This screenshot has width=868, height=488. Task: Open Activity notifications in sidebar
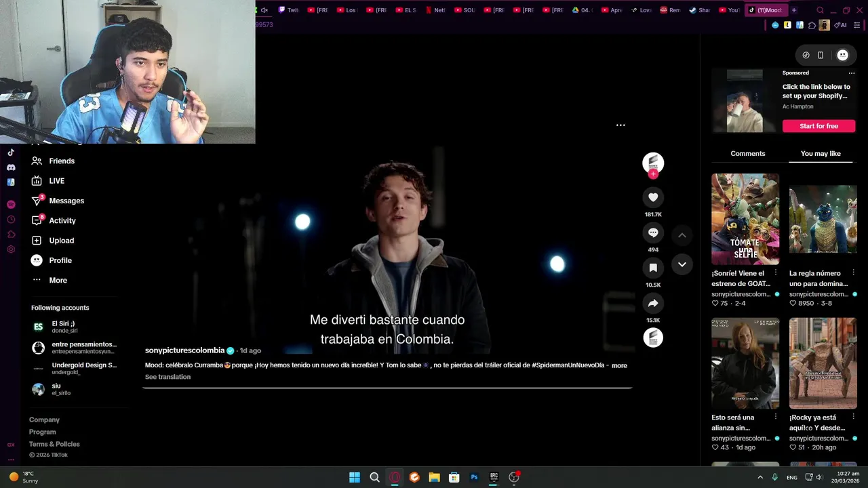[54, 220]
